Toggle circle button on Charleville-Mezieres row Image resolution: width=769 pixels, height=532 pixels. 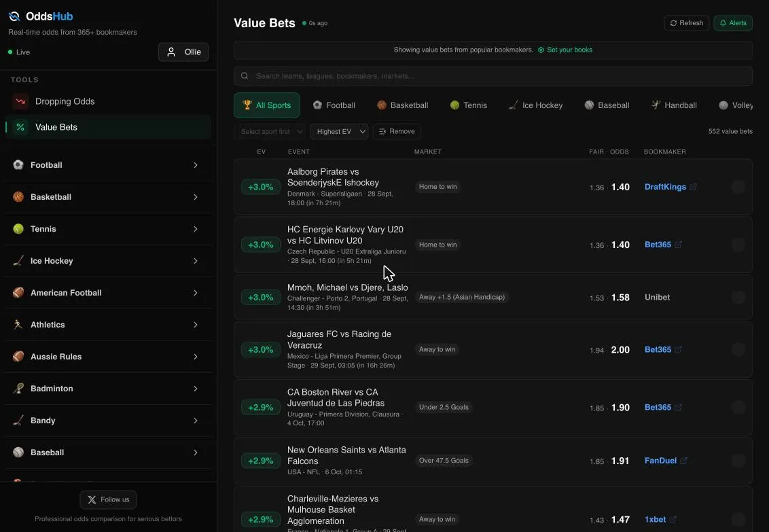738,520
